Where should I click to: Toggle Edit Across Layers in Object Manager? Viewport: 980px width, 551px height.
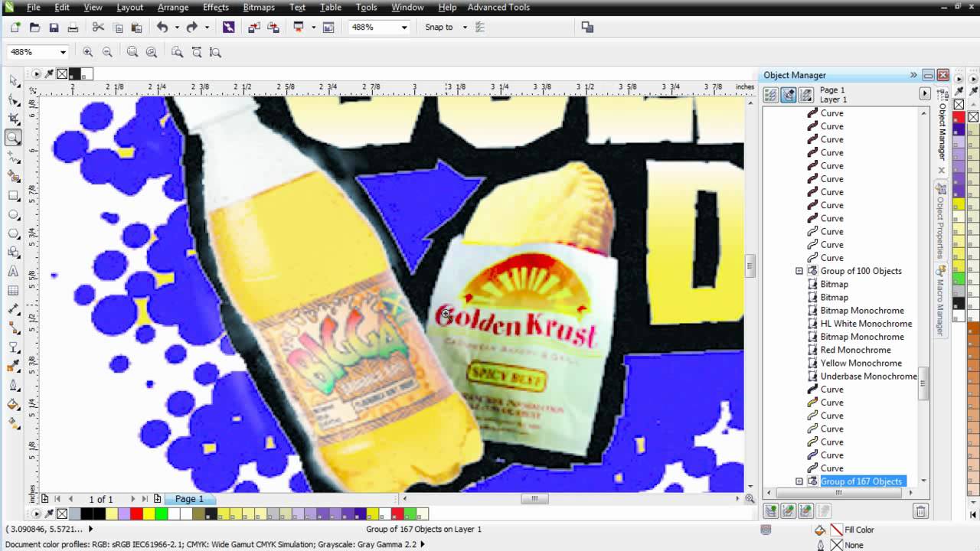coord(788,95)
